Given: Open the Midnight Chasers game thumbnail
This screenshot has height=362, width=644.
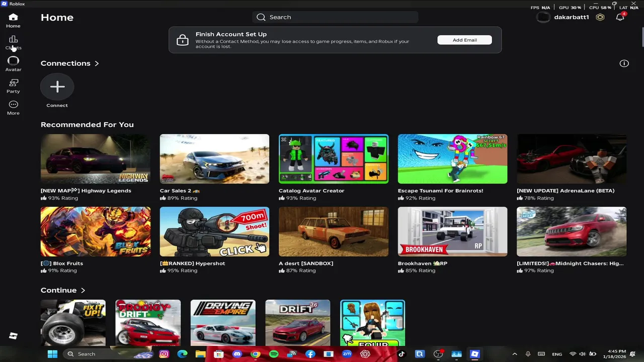Looking at the screenshot, I should 572,232.
